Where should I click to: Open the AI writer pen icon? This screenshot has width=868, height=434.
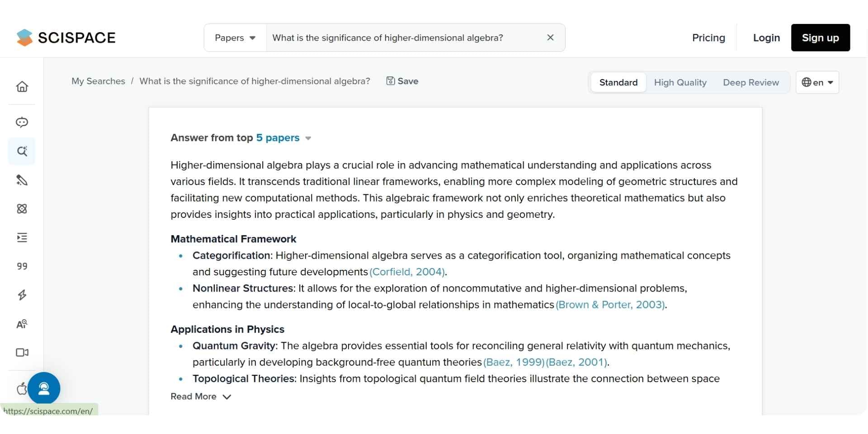click(x=22, y=180)
